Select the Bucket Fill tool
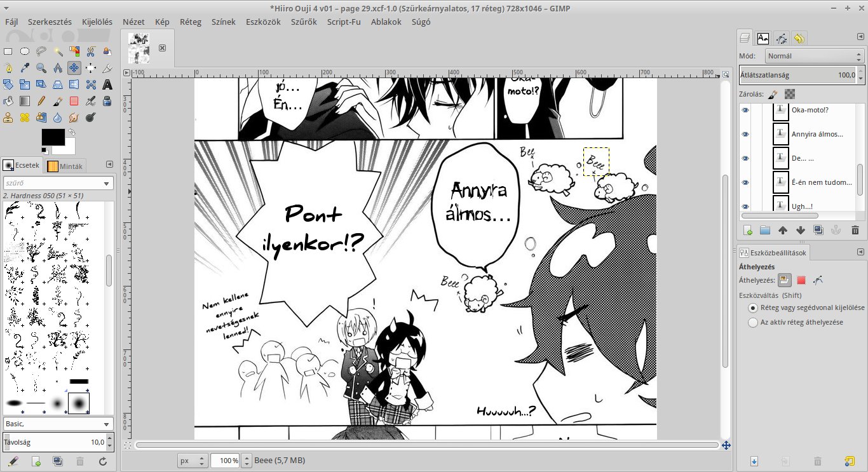Viewport: 868px width, 472px height. [8, 101]
